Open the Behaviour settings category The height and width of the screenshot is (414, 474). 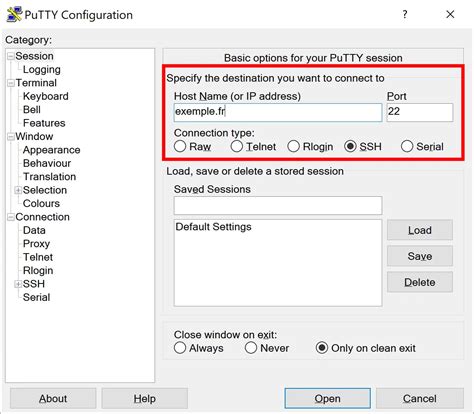(x=47, y=163)
